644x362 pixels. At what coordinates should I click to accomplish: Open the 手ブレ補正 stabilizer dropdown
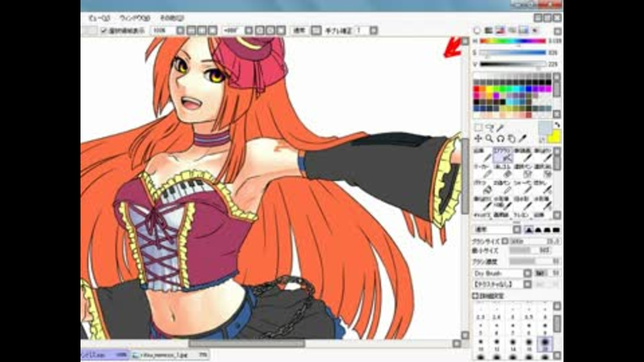coord(374,30)
